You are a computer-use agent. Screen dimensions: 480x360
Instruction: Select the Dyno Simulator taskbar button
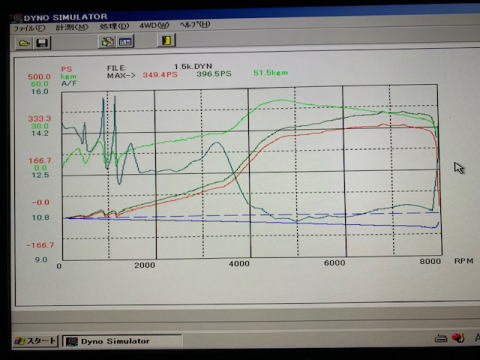[x=122, y=341]
